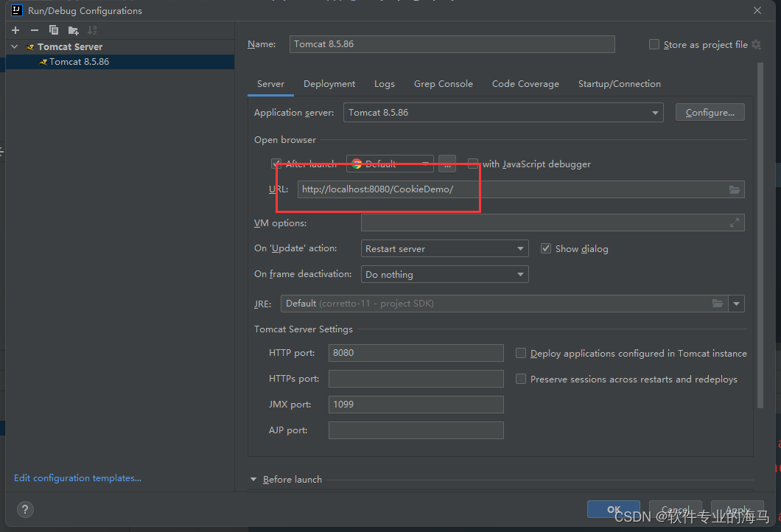Click the Cancel button
The width and height of the screenshot is (781, 532).
click(676, 509)
